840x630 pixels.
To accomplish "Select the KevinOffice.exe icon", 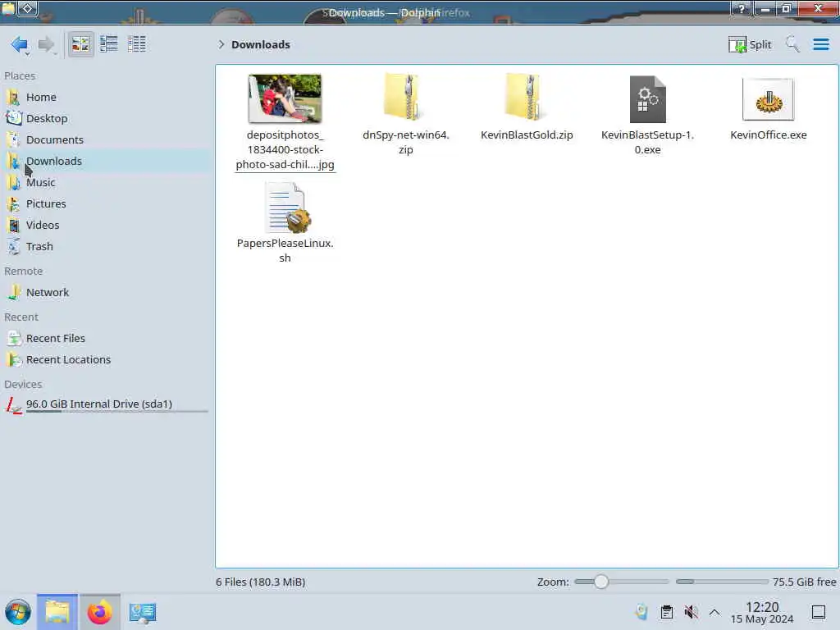I will (768, 99).
